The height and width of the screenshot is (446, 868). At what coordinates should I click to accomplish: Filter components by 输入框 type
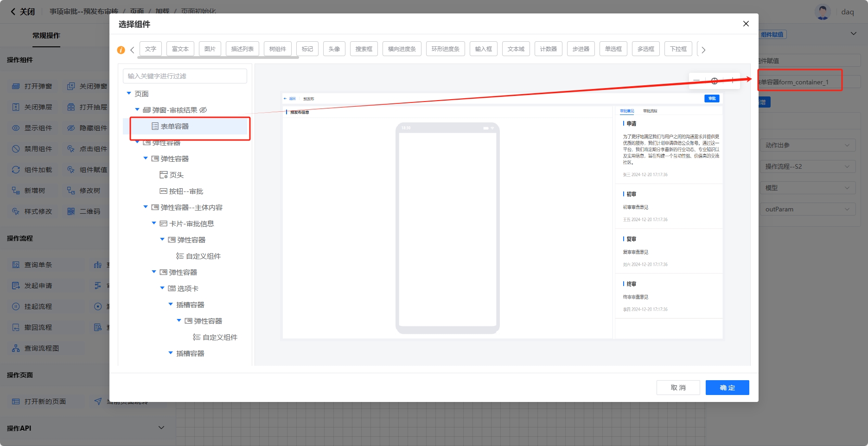[x=483, y=49]
